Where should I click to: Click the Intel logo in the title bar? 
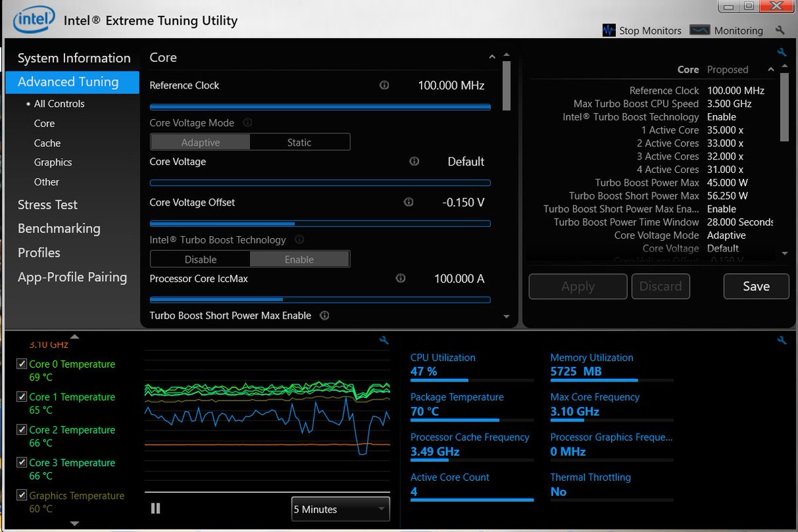[x=33, y=20]
